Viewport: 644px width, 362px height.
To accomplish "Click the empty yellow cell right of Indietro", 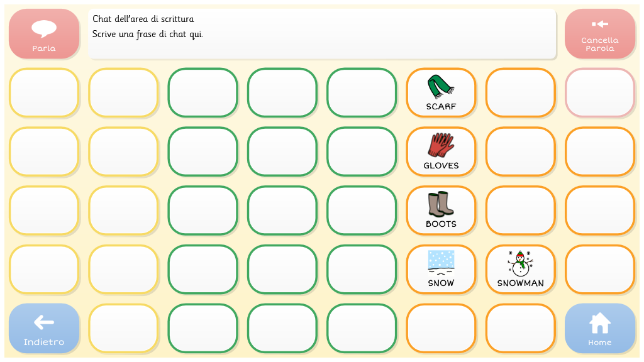I will click(123, 329).
